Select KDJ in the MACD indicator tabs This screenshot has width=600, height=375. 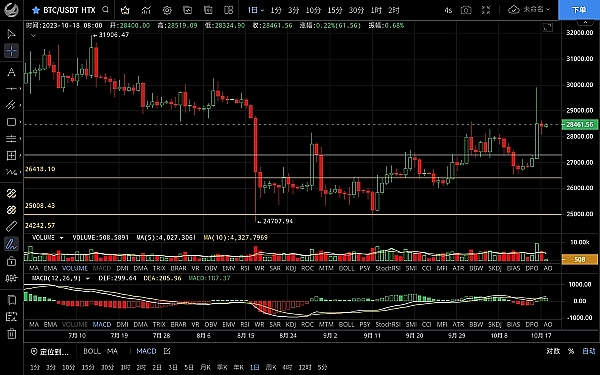291,324
